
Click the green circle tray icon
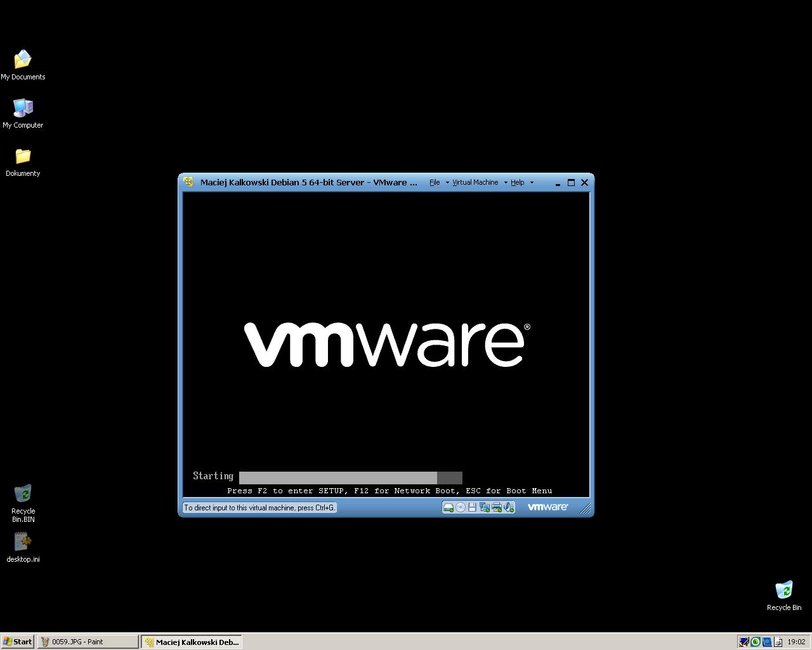[756, 642]
